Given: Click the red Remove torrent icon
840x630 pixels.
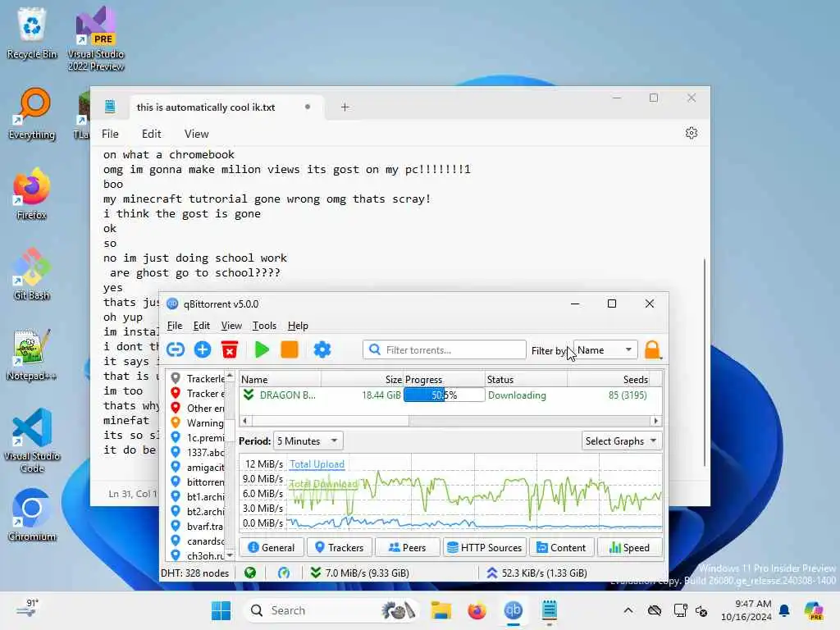Looking at the screenshot, I should [x=230, y=349].
